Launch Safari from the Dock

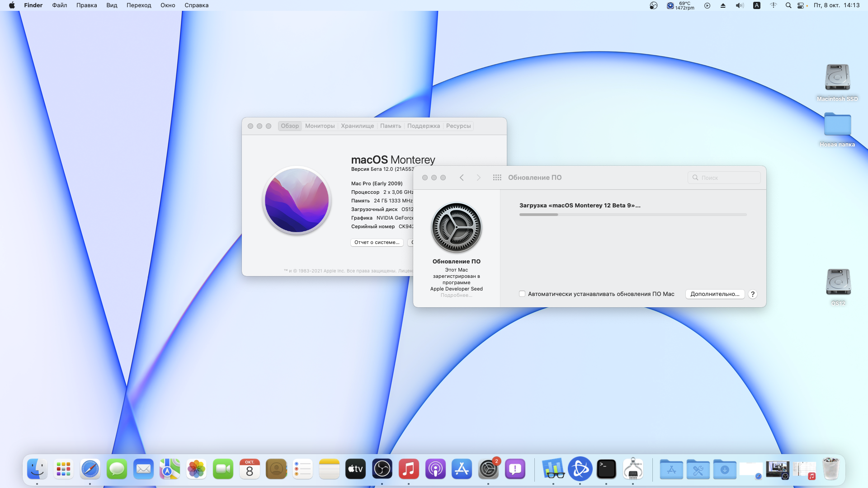tap(90, 469)
